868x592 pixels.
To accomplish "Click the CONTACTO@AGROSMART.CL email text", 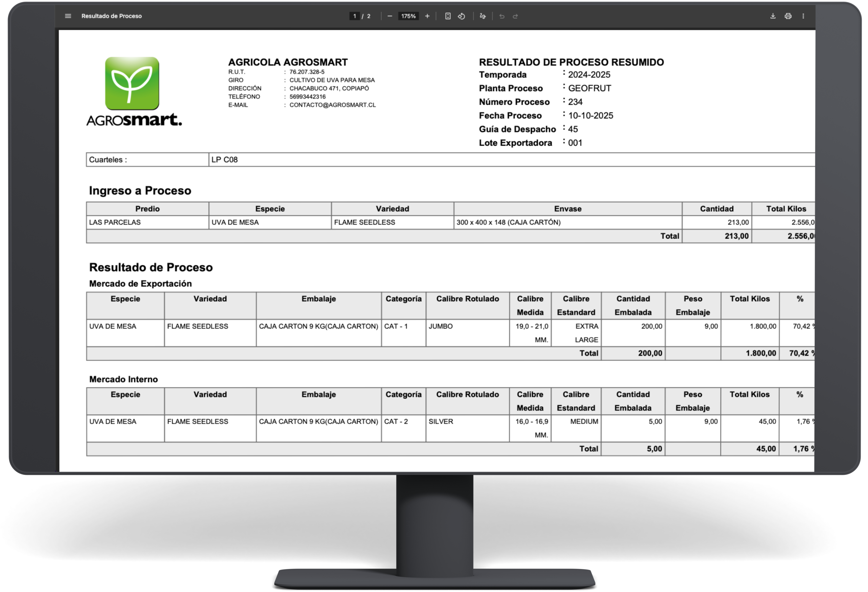I will [332, 105].
